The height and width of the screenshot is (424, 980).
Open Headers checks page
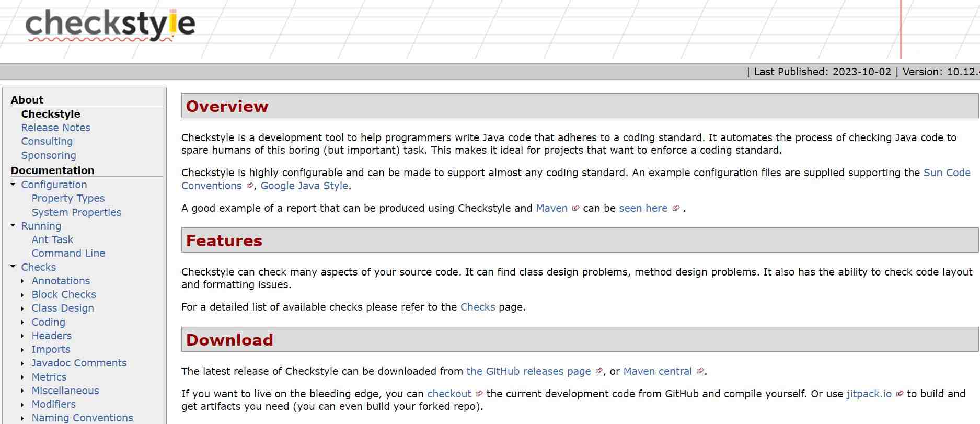click(51, 336)
